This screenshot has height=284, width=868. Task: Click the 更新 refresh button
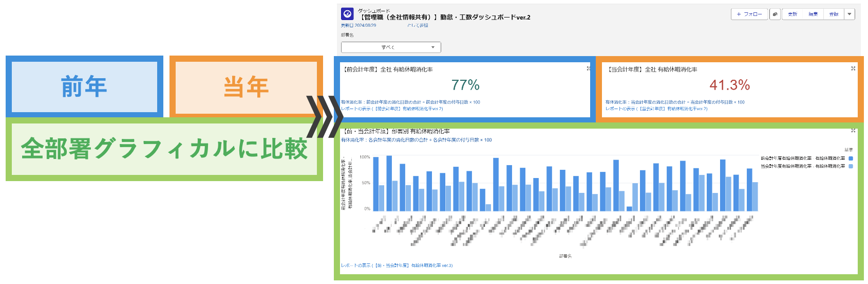pos(792,14)
